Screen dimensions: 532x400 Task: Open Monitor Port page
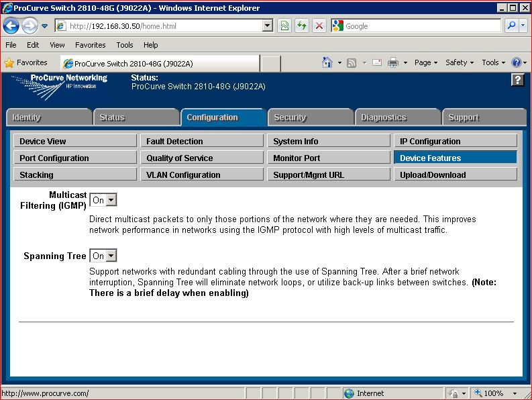click(329, 158)
